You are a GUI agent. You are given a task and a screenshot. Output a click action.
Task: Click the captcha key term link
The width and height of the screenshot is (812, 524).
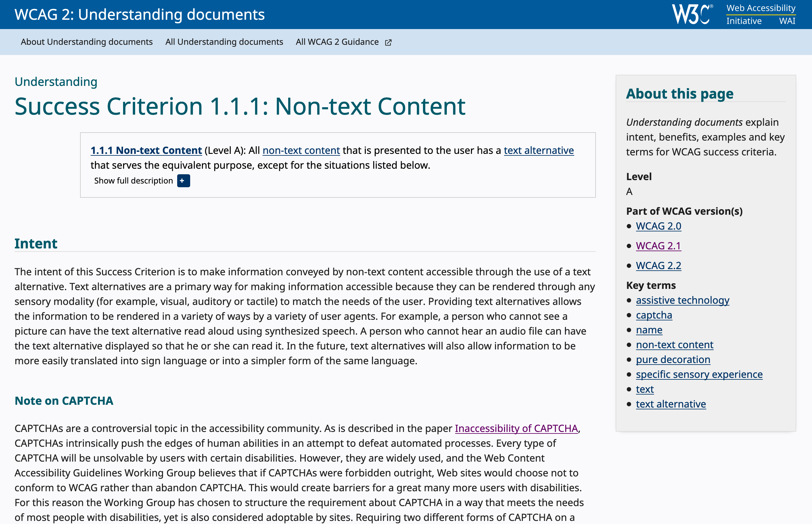coord(654,315)
